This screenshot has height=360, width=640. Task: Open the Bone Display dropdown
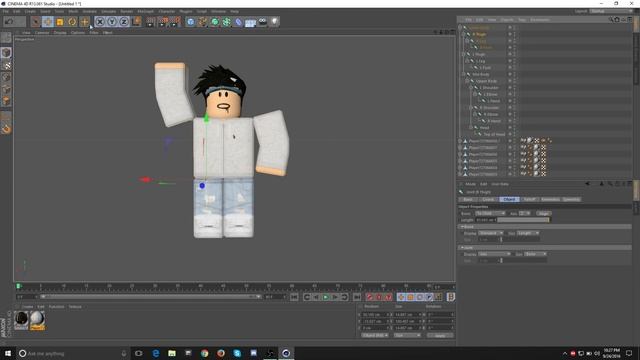tap(491, 233)
